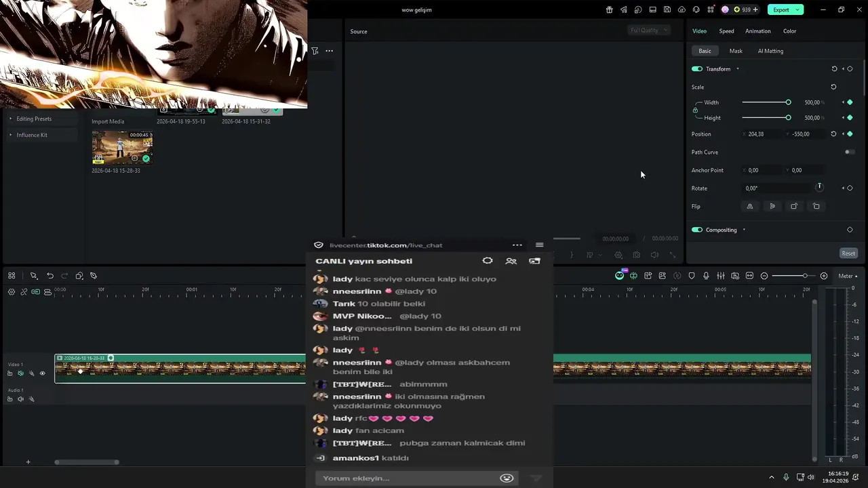Collapse the Compositing section arrow

click(744, 230)
